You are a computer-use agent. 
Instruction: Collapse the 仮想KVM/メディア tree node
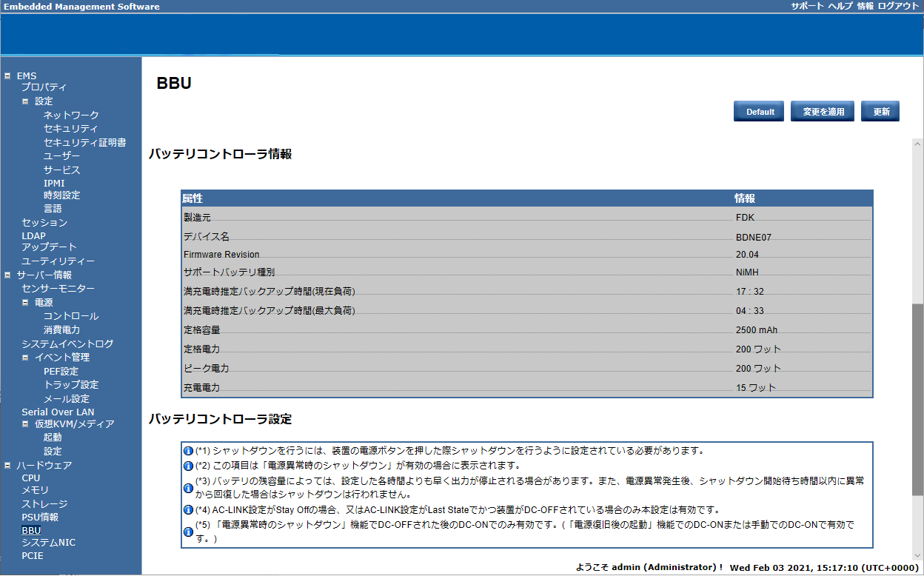click(25, 424)
